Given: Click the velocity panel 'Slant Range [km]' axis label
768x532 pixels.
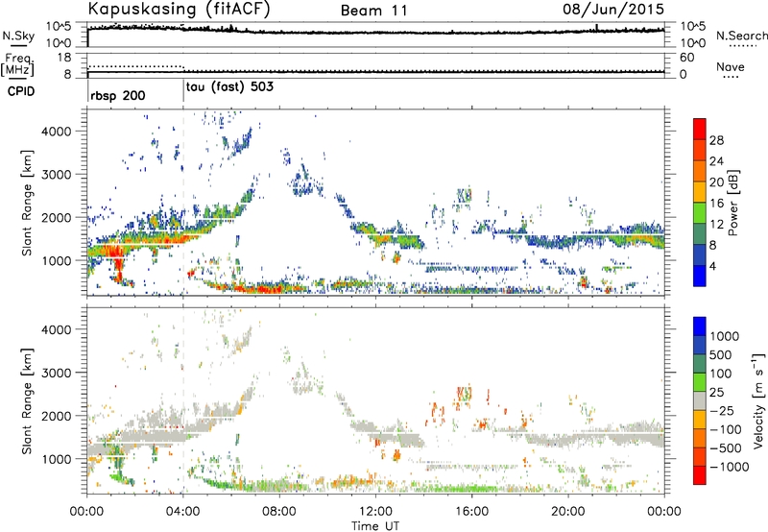Looking at the screenshot, I should point(27,401).
